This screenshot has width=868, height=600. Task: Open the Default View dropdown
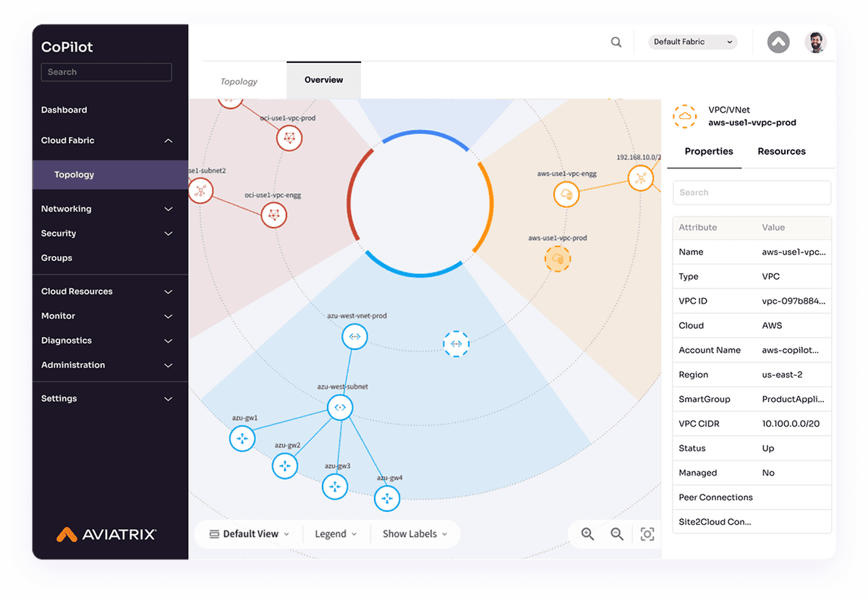click(249, 533)
